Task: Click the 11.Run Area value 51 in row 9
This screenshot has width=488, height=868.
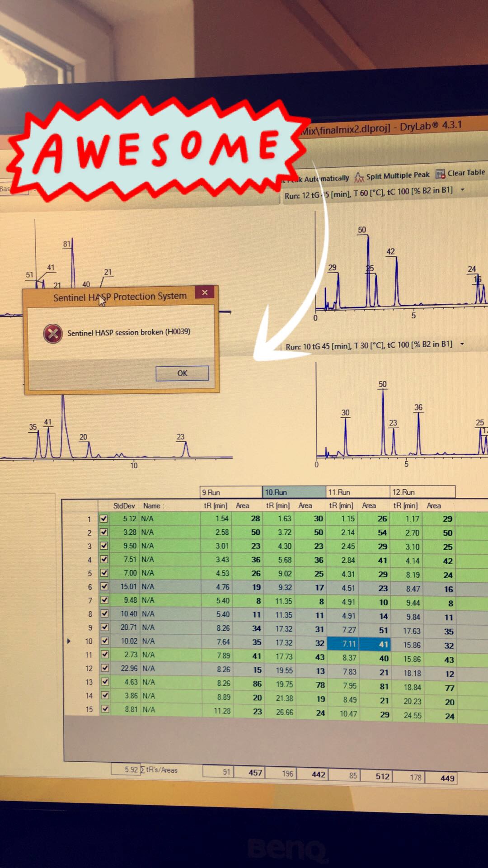Action: coord(384,630)
